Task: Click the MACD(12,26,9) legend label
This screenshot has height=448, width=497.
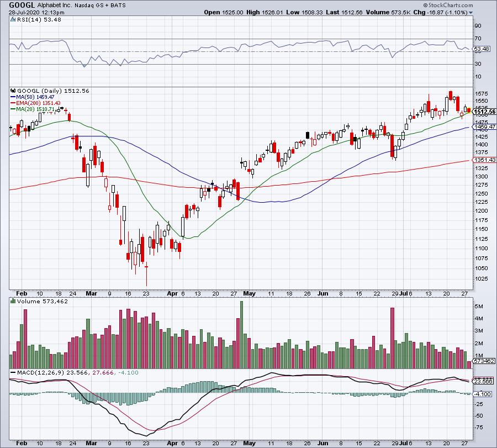Action: 41,372
